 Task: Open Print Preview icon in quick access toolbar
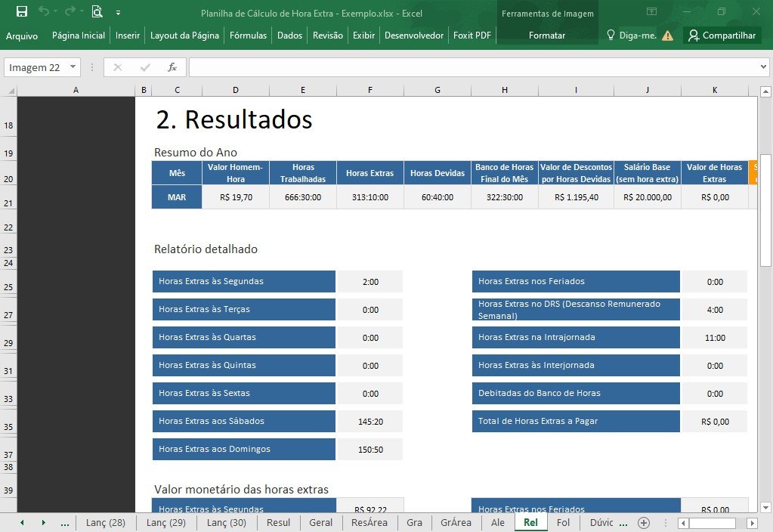pos(97,11)
